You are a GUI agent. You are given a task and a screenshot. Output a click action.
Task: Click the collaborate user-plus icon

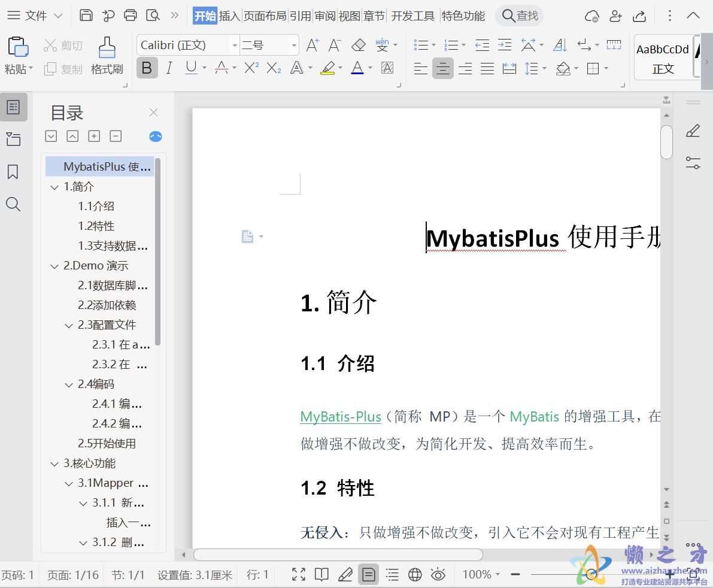pos(615,16)
